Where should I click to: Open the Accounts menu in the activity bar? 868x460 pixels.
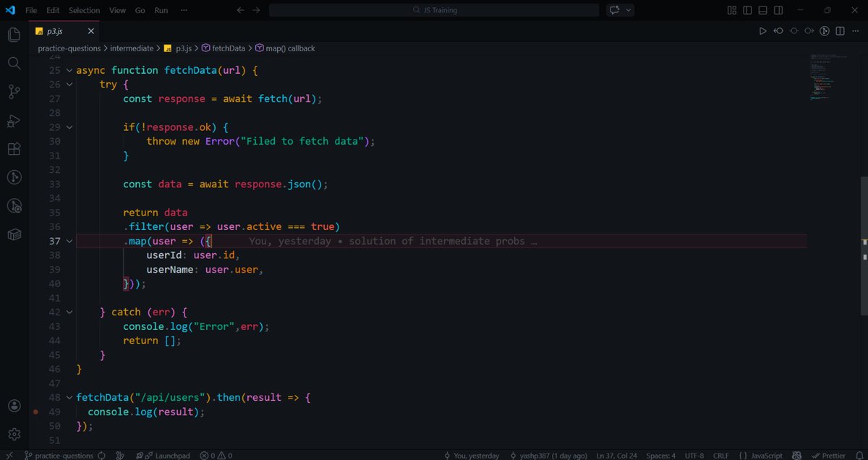pyautogui.click(x=14, y=406)
